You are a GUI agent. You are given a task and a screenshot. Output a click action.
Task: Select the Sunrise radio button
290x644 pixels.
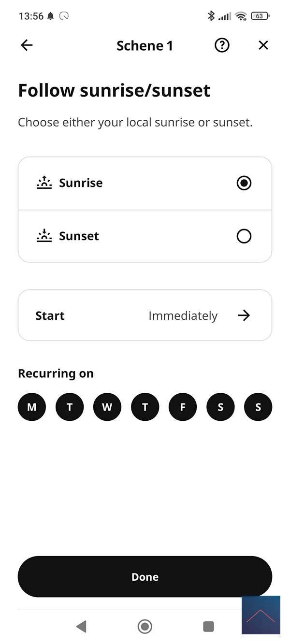pos(244,183)
